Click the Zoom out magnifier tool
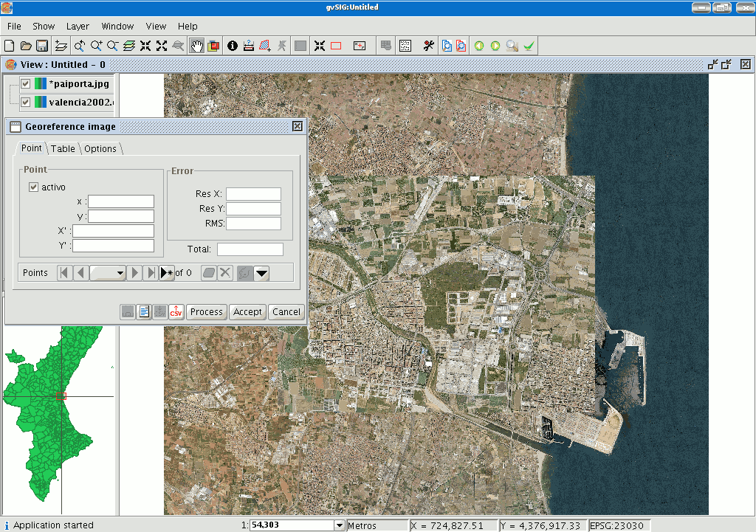Viewport: 756px width, 532px height. pyautogui.click(x=112, y=46)
